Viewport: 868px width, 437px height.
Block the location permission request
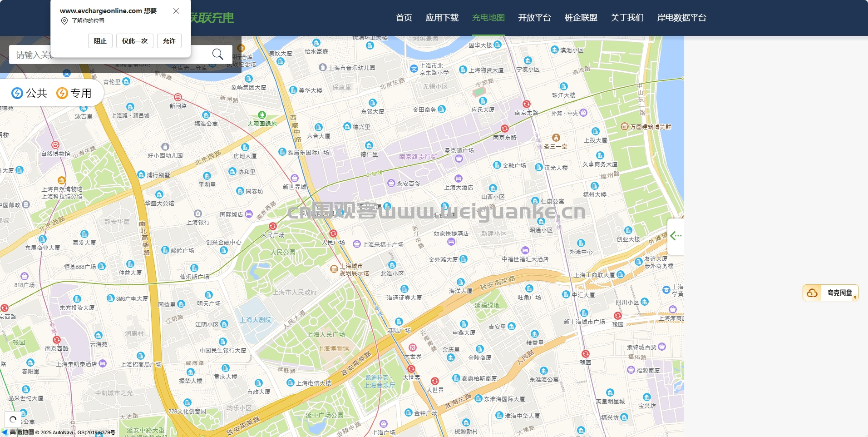[100, 41]
